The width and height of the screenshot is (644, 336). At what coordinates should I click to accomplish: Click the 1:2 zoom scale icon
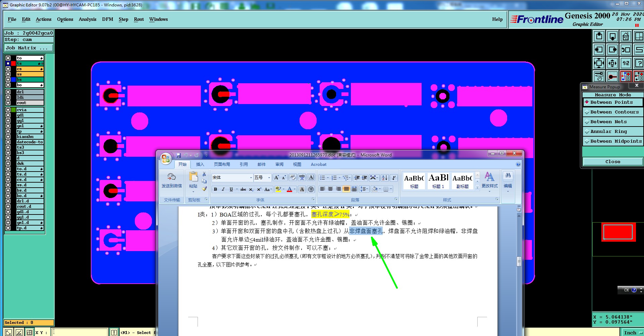(x=626, y=63)
